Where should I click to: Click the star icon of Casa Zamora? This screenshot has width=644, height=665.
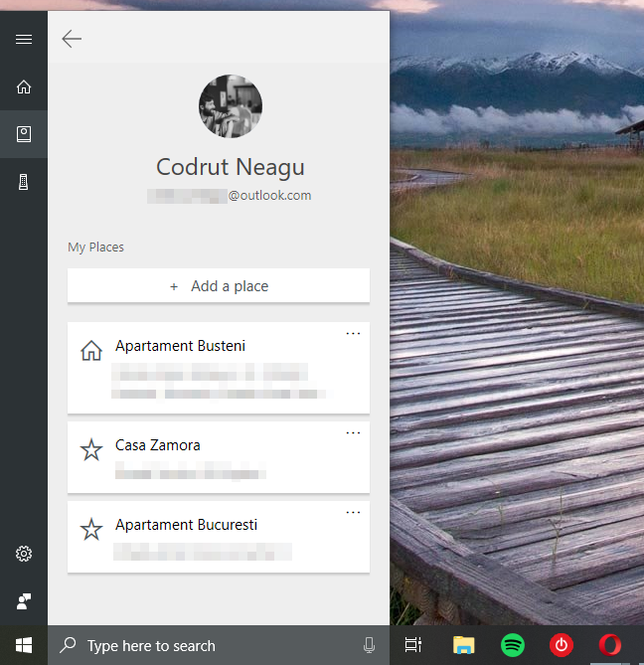[x=91, y=449]
